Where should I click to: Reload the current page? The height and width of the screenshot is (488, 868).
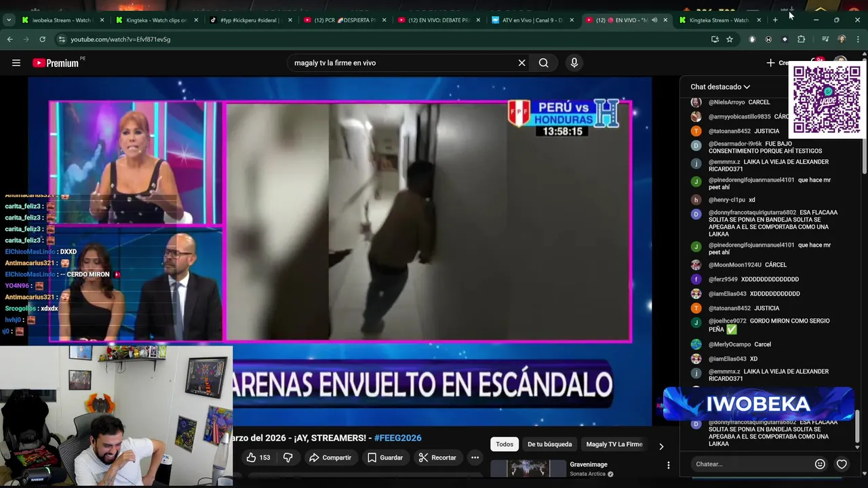point(42,39)
